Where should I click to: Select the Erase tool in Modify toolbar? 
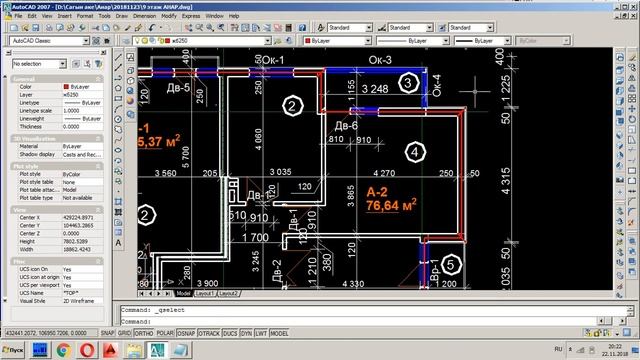[x=632, y=58]
